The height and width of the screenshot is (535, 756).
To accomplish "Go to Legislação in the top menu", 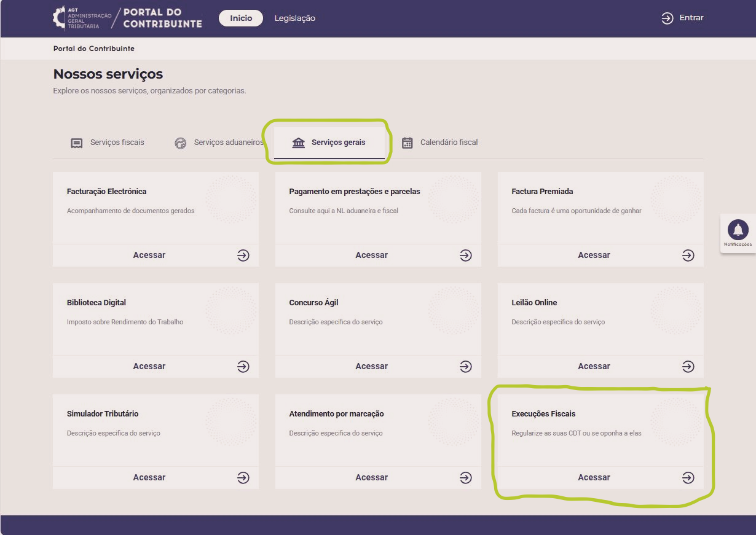I will (294, 18).
